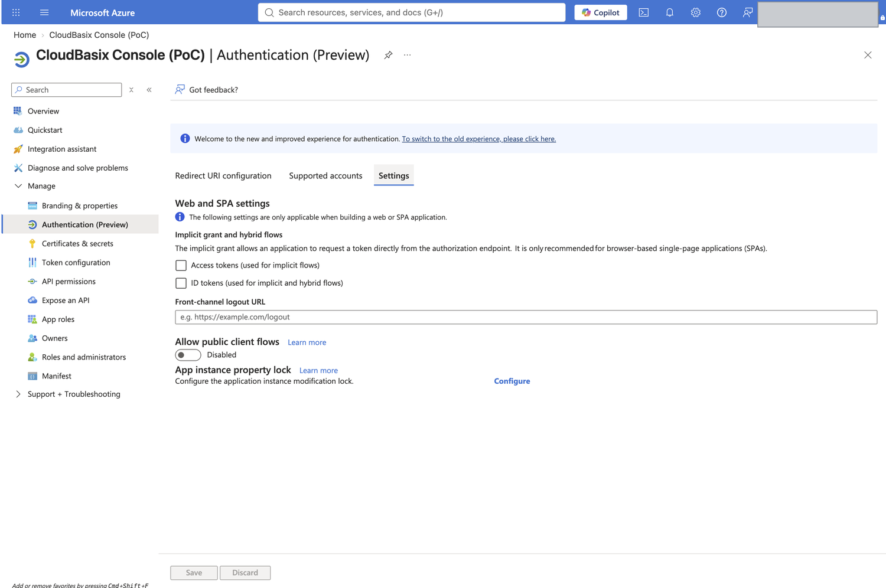
Task: Click the Branding & properties icon
Action: 32,205
